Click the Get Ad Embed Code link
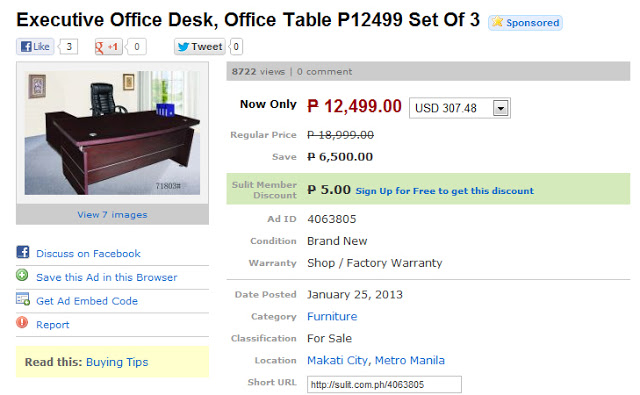 pyautogui.click(x=87, y=301)
